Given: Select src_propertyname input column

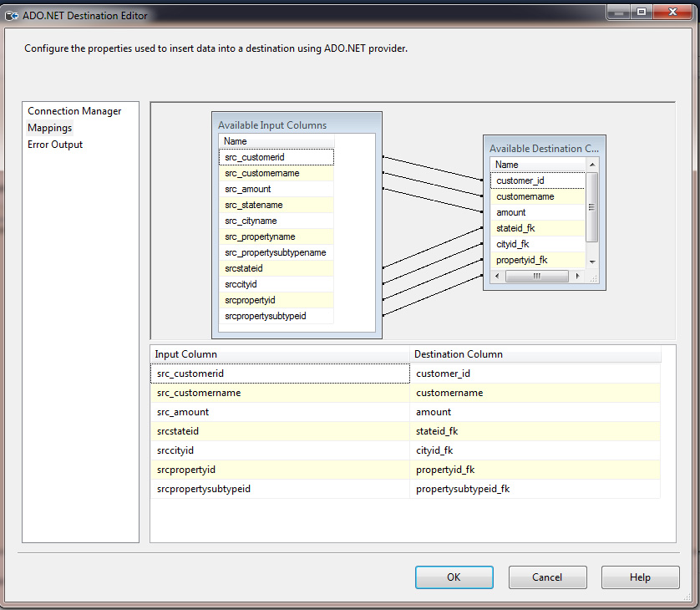Looking at the screenshot, I should pyautogui.click(x=276, y=236).
